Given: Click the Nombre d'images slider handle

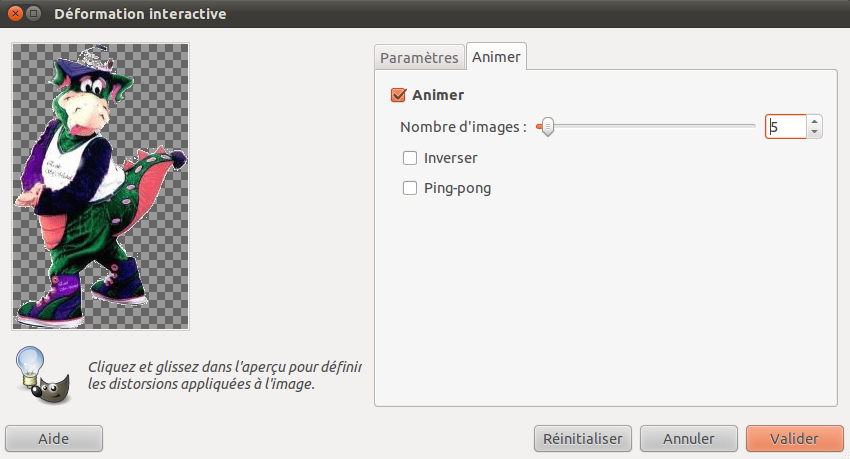Looking at the screenshot, I should pos(548,127).
